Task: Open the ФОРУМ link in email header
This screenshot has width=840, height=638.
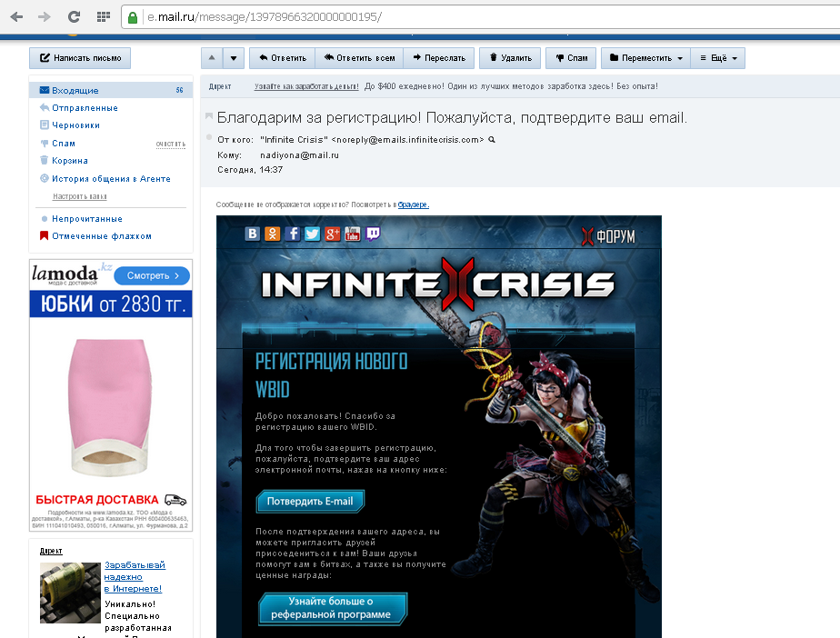Action: tap(608, 236)
